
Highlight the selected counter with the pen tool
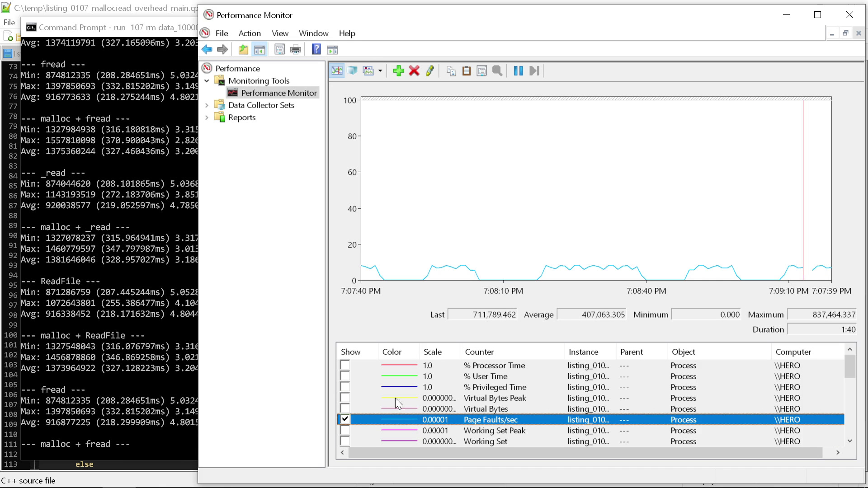[429, 70]
